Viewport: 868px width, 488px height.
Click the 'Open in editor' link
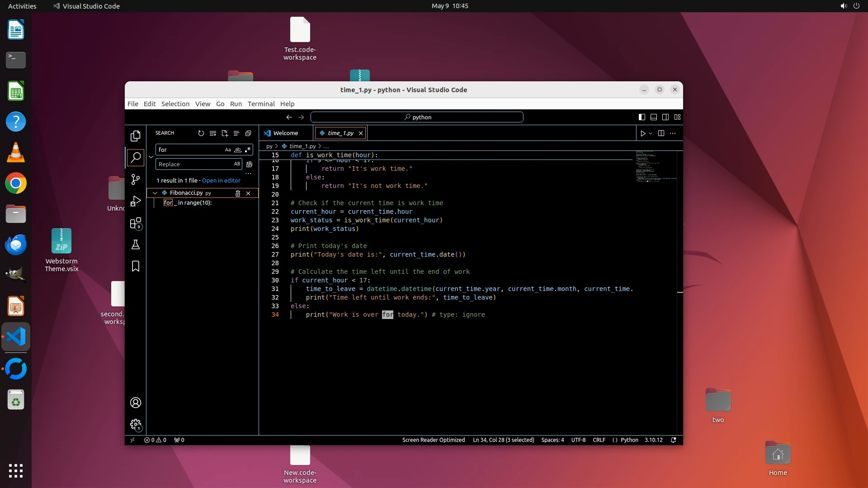pyautogui.click(x=221, y=181)
